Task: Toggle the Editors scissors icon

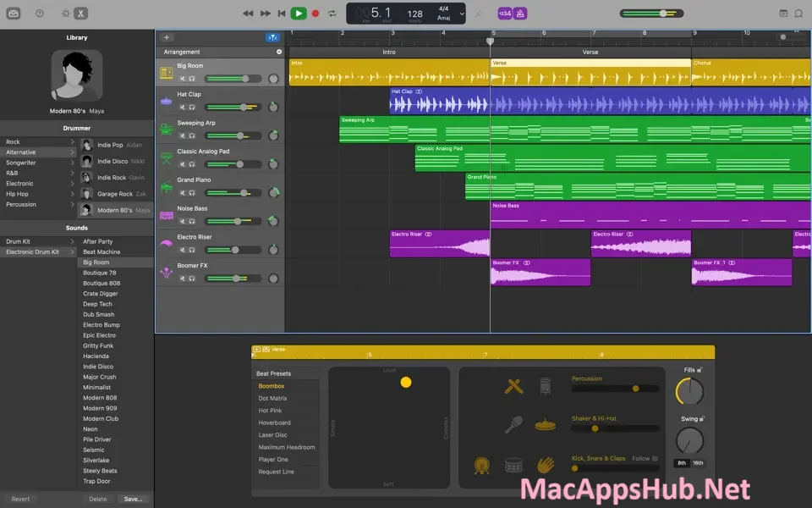Action: point(81,14)
